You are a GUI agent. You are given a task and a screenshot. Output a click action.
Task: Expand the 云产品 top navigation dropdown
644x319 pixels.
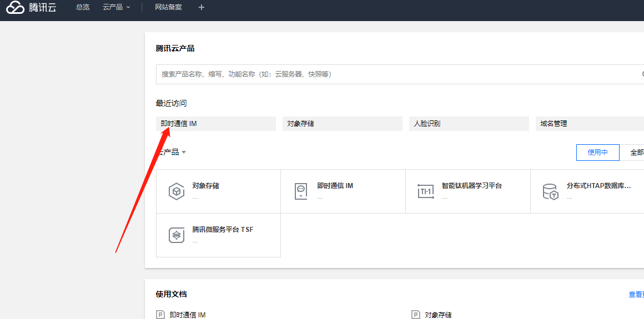tap(116, 7)
